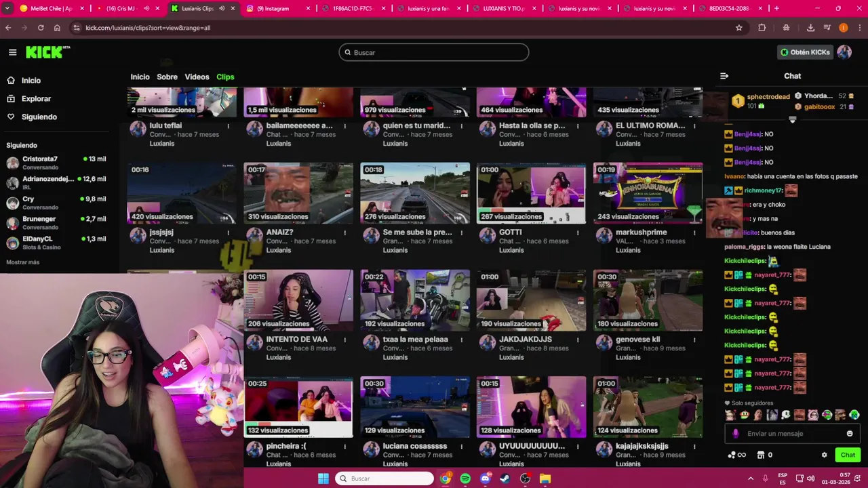Open the emoji picker in chat input
Viewport: 868px width, 488px height.
[x=850, y=434]
